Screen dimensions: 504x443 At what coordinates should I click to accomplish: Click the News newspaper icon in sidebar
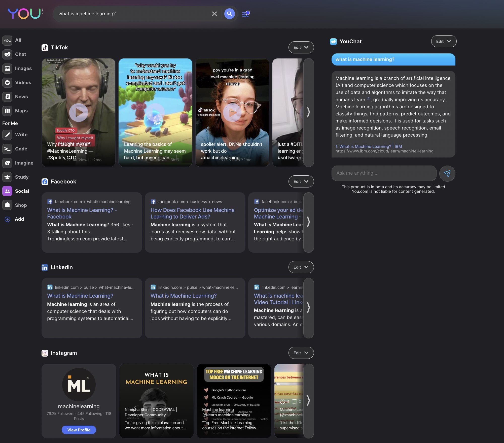pos(7,97)
